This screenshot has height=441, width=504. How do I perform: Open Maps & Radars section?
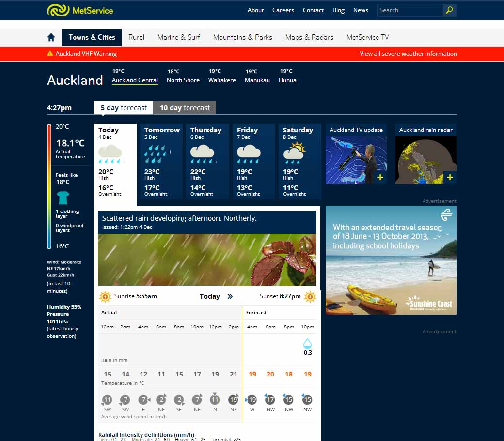pyautogui.click(x=309, y=37)
